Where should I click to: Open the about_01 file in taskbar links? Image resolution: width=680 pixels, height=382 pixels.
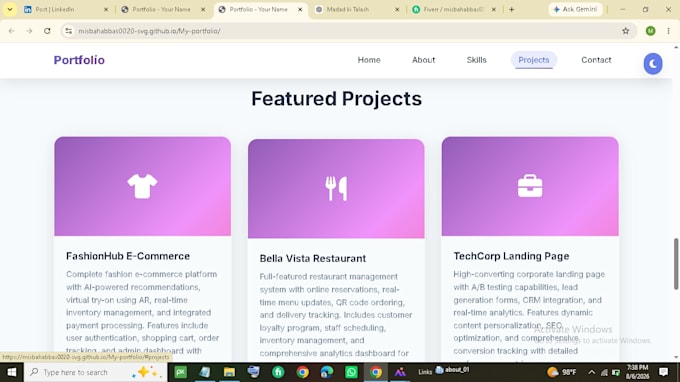452,370
